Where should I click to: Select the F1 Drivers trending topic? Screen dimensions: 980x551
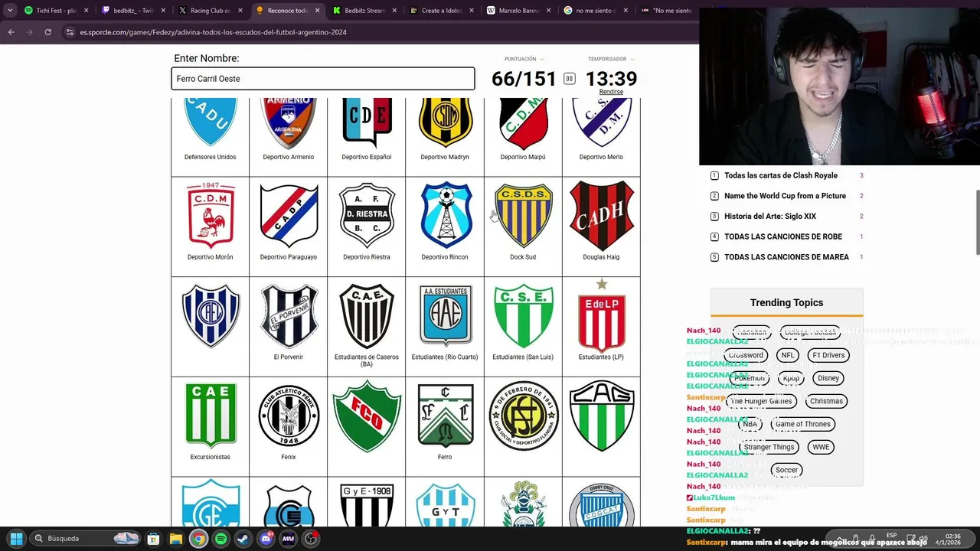[828, 355]
